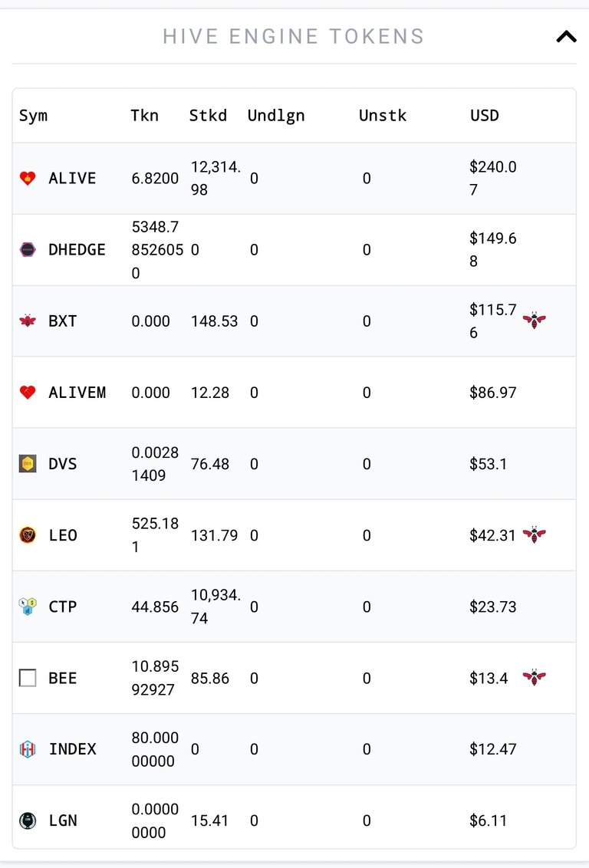Sort by the USD column header

[x=485, y=116]
